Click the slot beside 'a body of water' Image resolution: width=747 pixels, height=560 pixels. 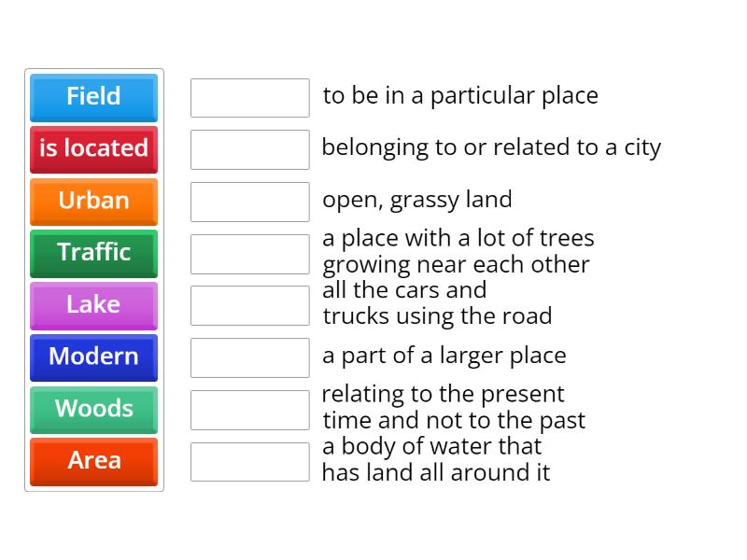(250, 462)
